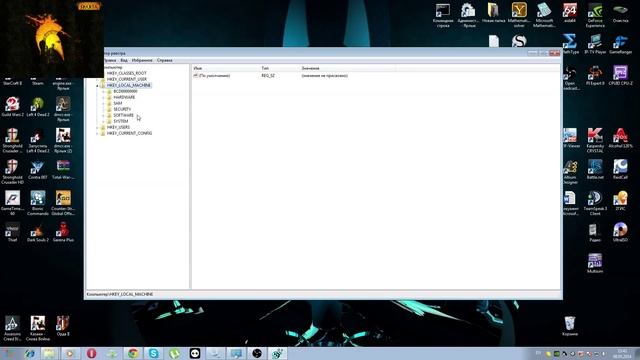Open the GameTime desktop icon
Screen dimensions: 640x360
(x=12, y=203)
